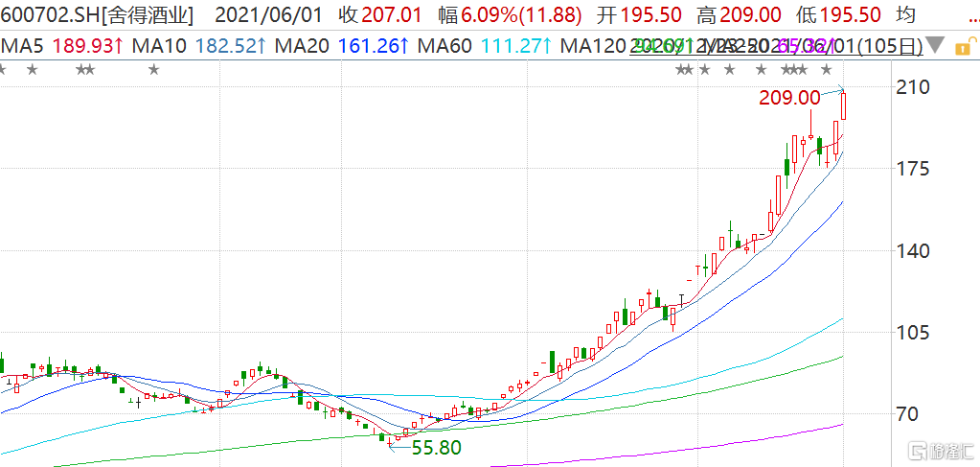Image resolution: width=980 pixels, height=467 pixels.
Task: Toggle the orange padlock icon
Action: 963,46
